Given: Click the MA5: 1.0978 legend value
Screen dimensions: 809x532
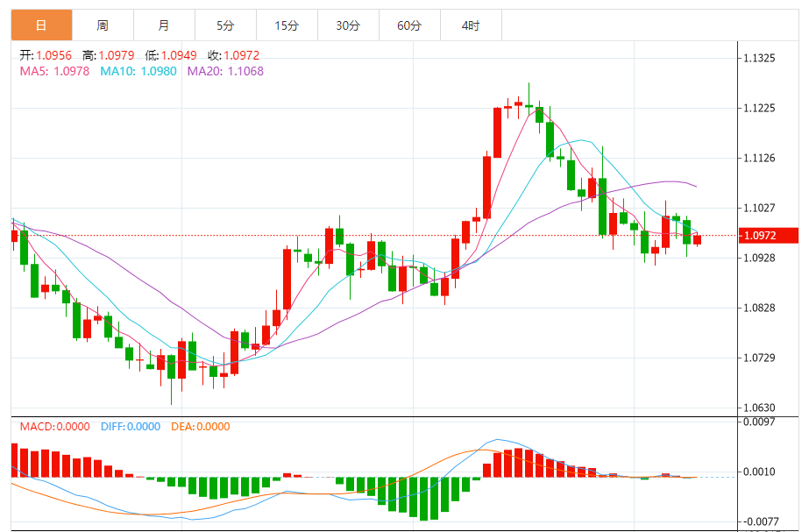Looking at the screenshot, I should 54,71.
